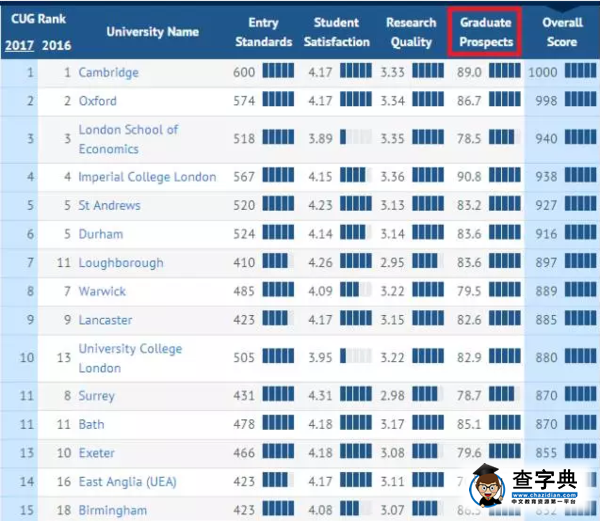Click LSE's student satisfaction bar indicator
600x521 pixels.
click(356, 137)
